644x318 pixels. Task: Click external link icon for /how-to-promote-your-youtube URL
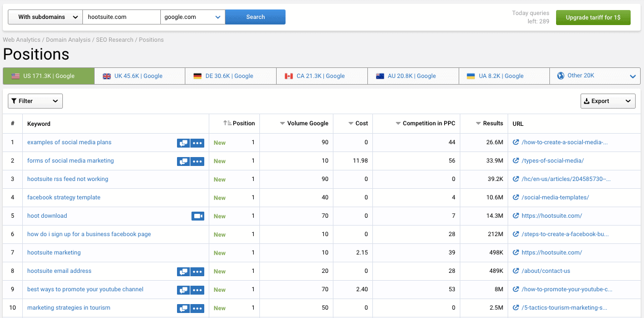point(516,289)
